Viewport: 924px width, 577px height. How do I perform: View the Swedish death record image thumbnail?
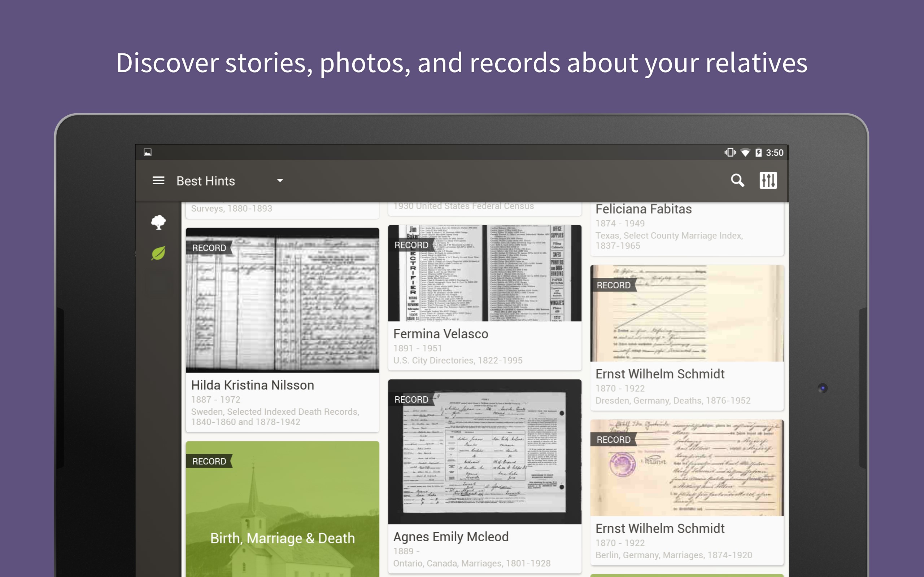[x=283, y=301]
